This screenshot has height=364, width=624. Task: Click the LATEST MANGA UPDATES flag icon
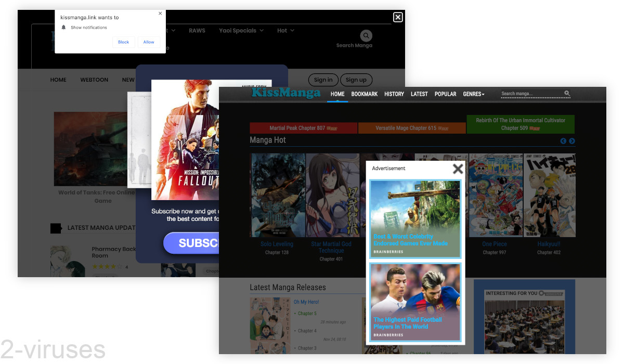click(x=56, y=228)
